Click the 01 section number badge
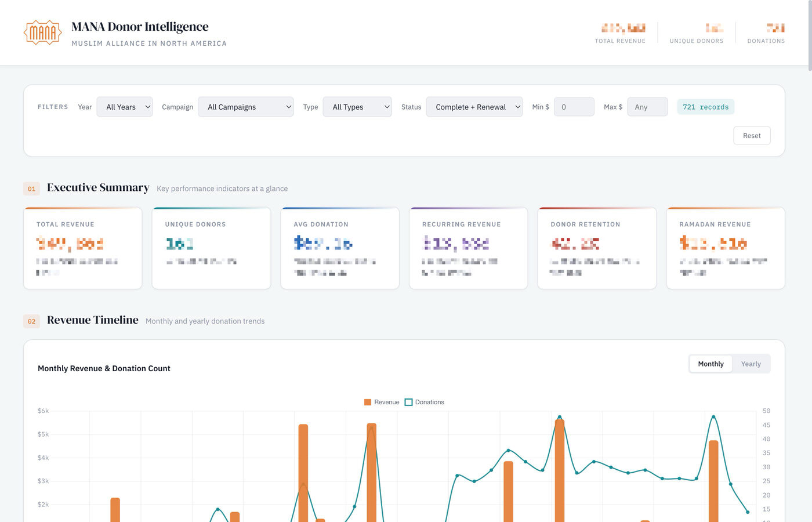Screen dimensions: 812x522 coord(31,188)
